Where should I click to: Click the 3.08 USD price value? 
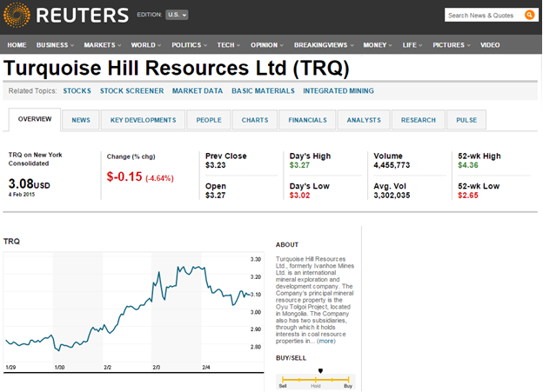pos(29,183)
